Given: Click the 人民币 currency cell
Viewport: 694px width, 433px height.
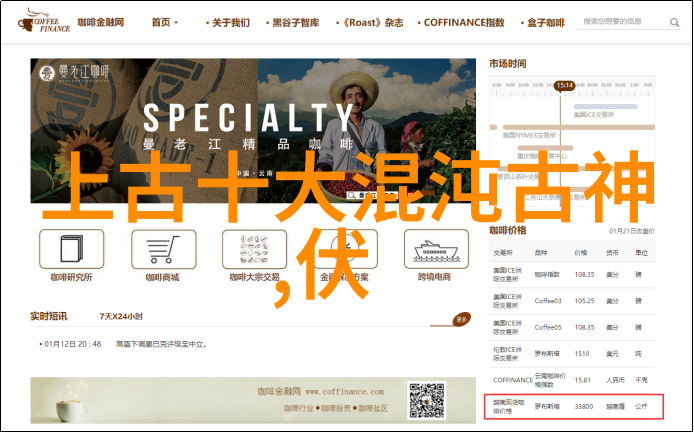Looking at the screenshot, I should (616, 380).
